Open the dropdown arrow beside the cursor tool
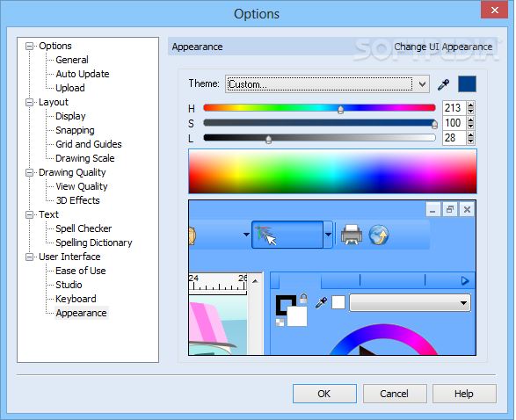This screenshot has width=516, height=420. click(328, 235)
